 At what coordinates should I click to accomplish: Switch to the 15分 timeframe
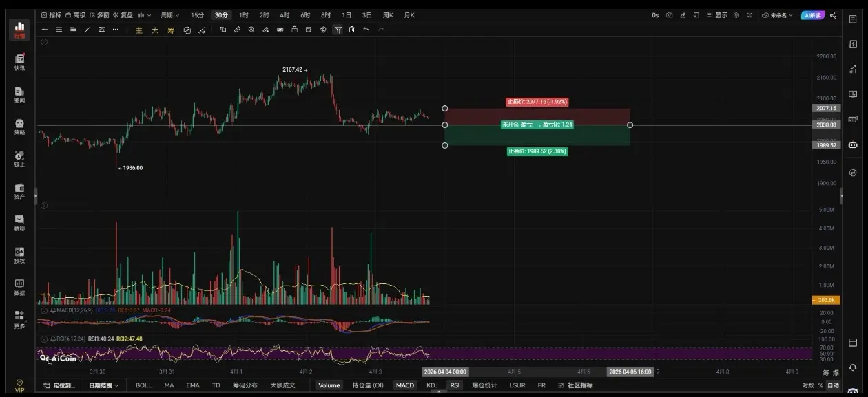pos(197,15)
